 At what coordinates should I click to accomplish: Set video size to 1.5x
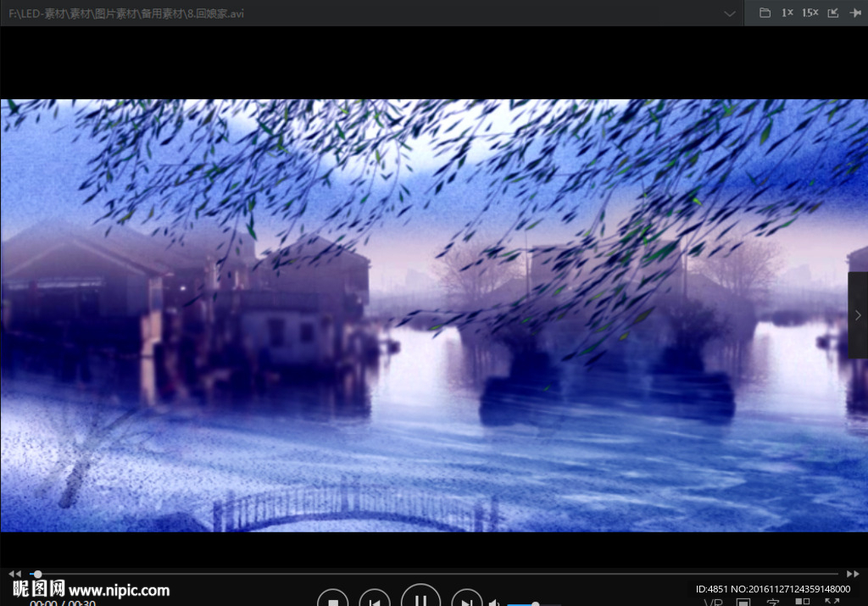(810, 13)
